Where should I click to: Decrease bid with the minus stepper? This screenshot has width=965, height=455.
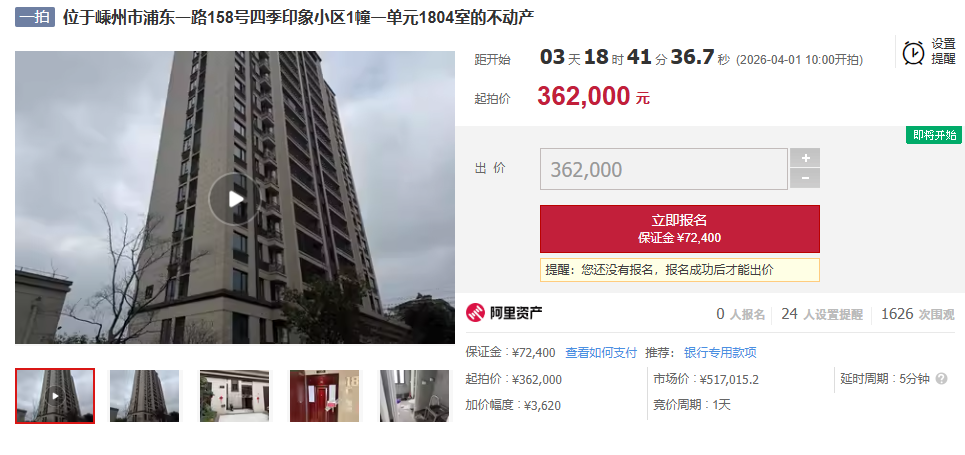tap(805, 179)
